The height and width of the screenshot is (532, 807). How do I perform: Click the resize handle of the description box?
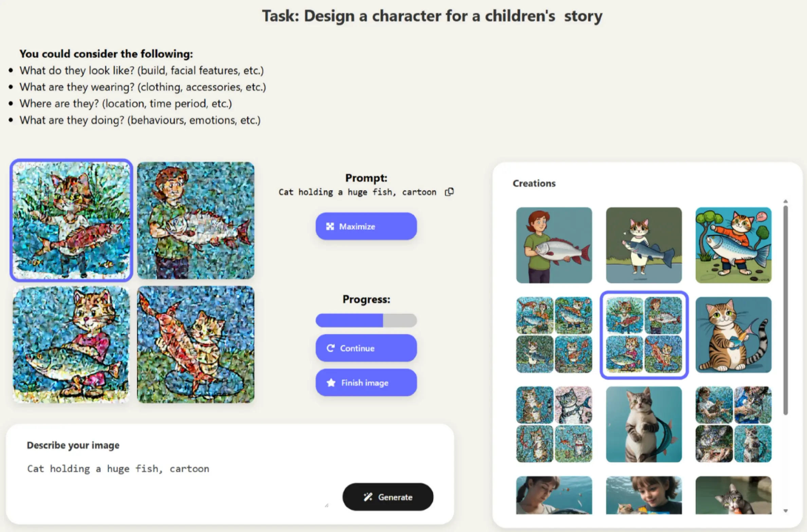coord(327,506)
